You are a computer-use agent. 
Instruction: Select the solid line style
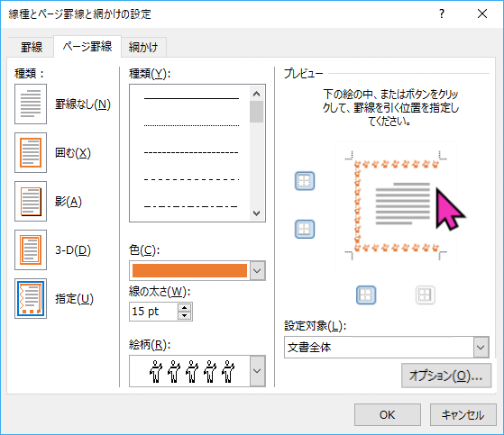pos(191,98)
